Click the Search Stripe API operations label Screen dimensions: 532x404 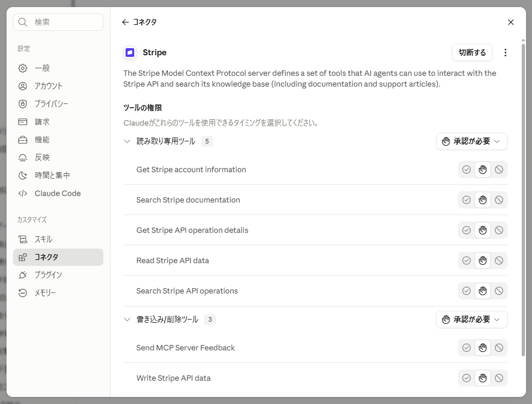[x=187, y=291]
